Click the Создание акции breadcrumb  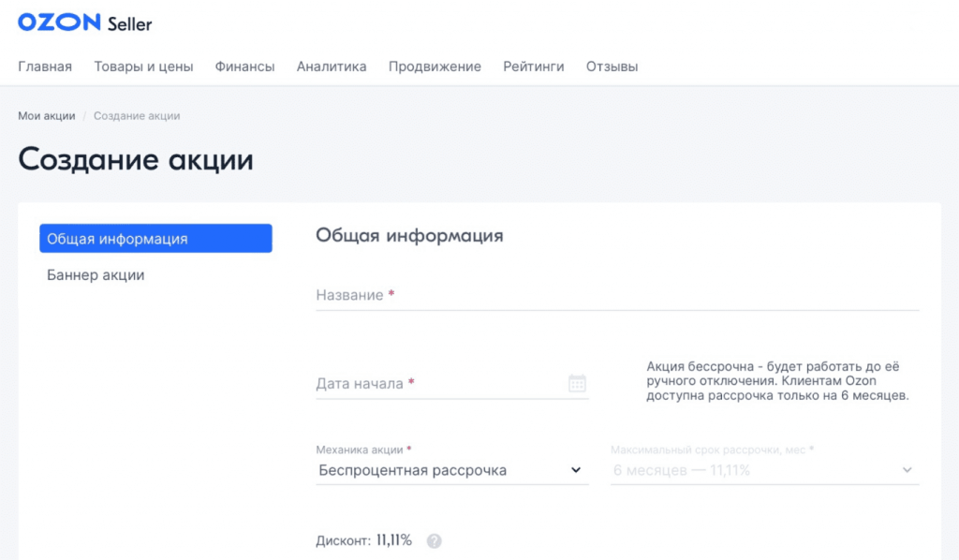pos(137,116)
